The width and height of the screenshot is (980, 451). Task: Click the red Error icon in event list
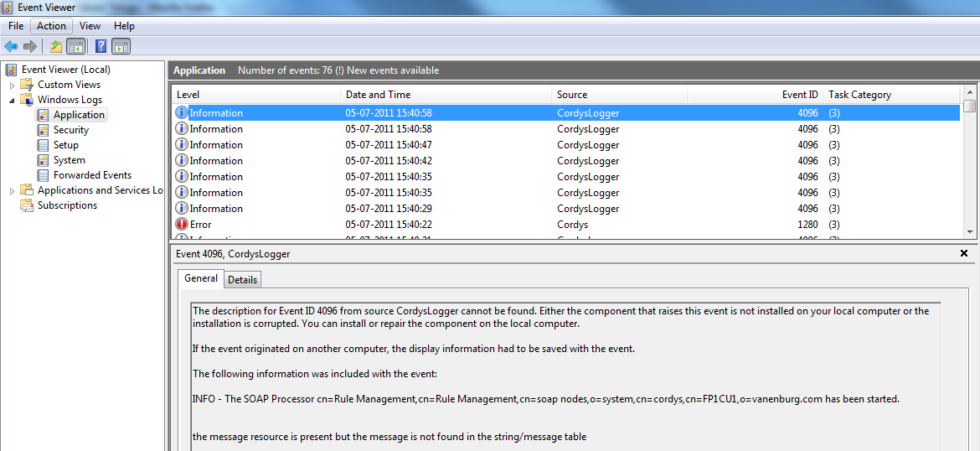tap(182, 225)
